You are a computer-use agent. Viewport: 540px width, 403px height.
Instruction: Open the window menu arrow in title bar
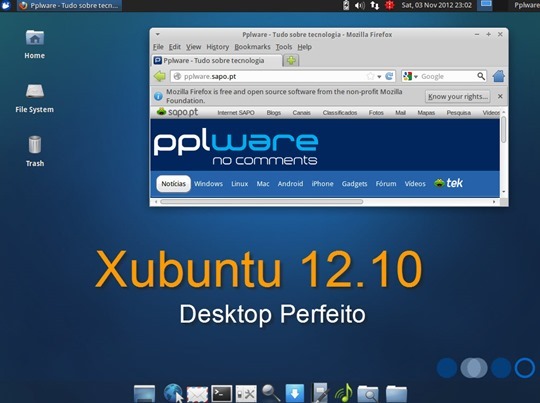point(157,34)
